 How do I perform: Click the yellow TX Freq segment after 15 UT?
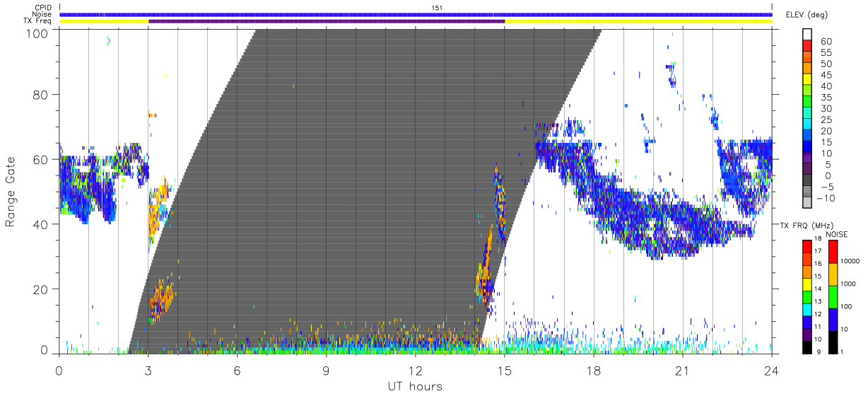point(638,21)
